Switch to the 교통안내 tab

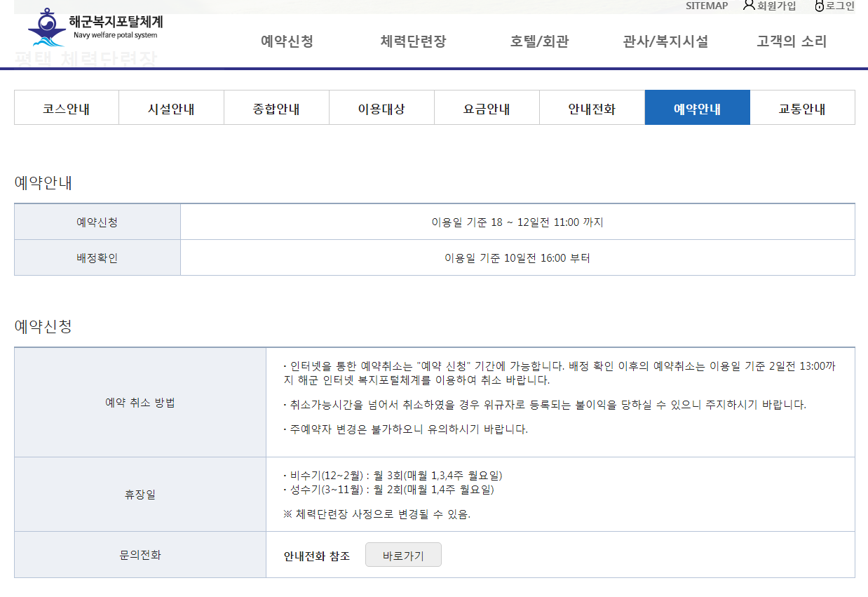click(x=802, y=107)
